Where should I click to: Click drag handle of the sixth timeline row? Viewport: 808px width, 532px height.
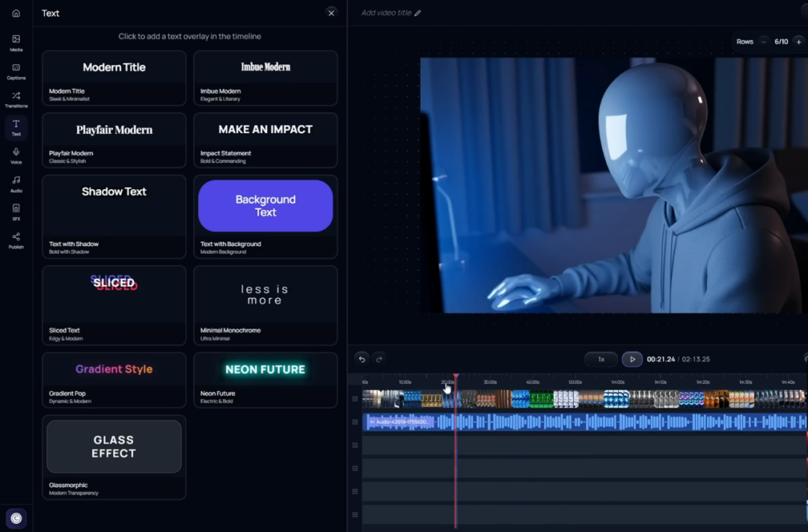(355, 515)
